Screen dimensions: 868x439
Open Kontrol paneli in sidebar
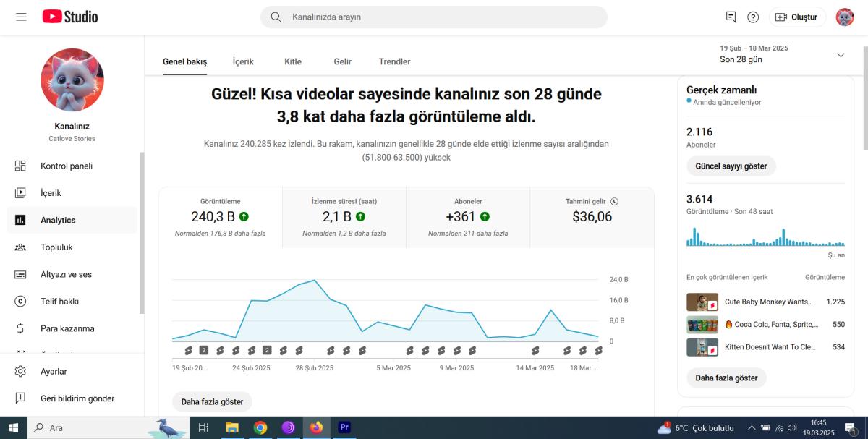(72, 166)
